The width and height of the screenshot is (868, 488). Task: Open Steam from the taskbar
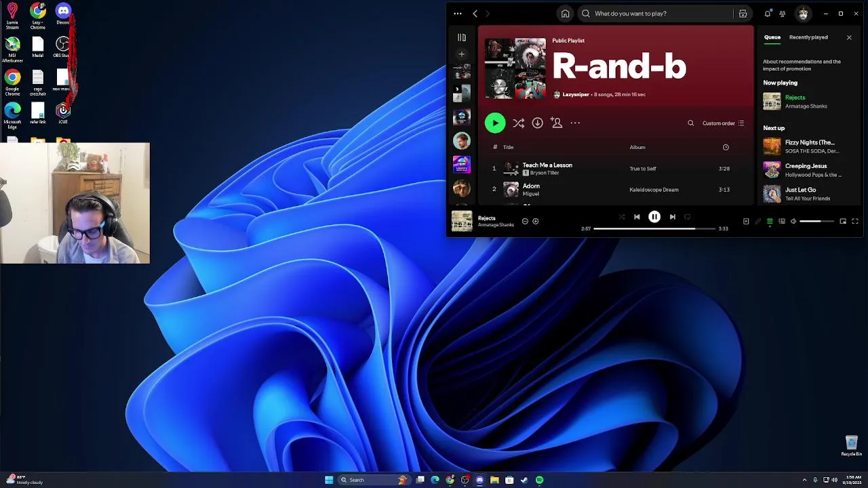(524, 480)
